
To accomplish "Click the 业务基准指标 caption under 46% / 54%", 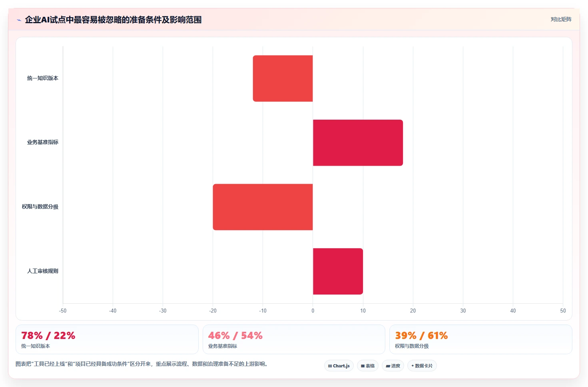I will coord(223,346).
